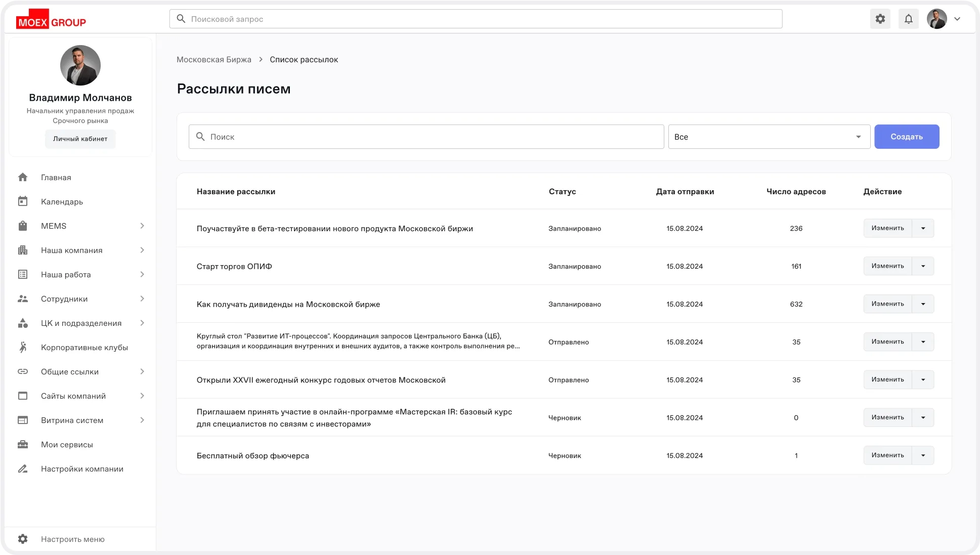The image size is (980, 555).
Task: Click the MEMS shopping bag icon
Action: coord(23,226)
